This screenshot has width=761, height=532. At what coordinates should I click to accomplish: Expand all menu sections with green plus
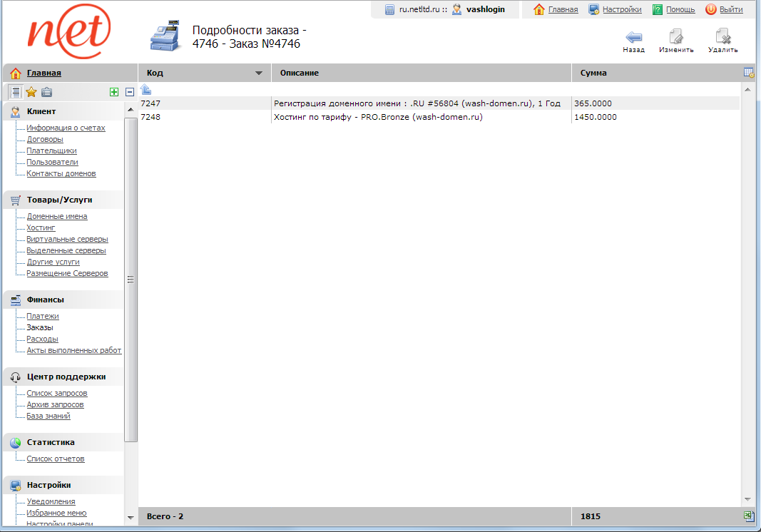[114, 92]
